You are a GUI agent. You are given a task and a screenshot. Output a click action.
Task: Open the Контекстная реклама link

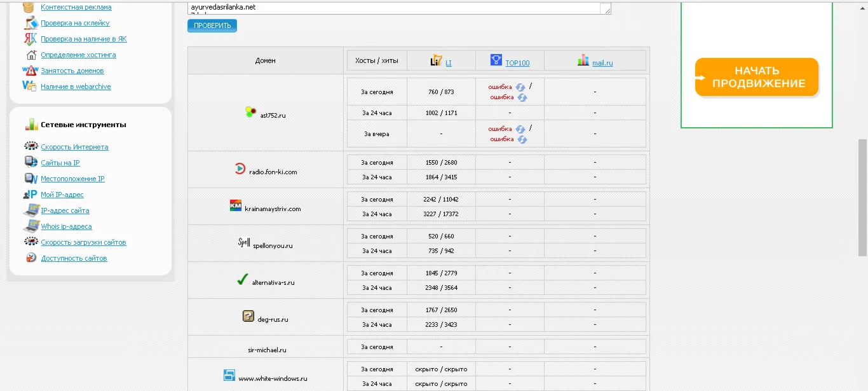[76, 8]
